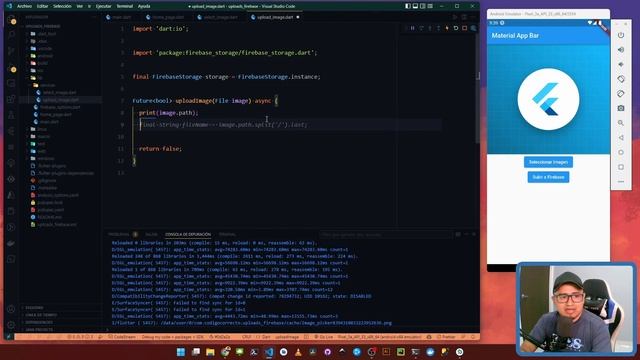The height and width of the screenshot is (360, 640).
Task: Open the Consola de Depuración panel tab
Action: [188, 234]
